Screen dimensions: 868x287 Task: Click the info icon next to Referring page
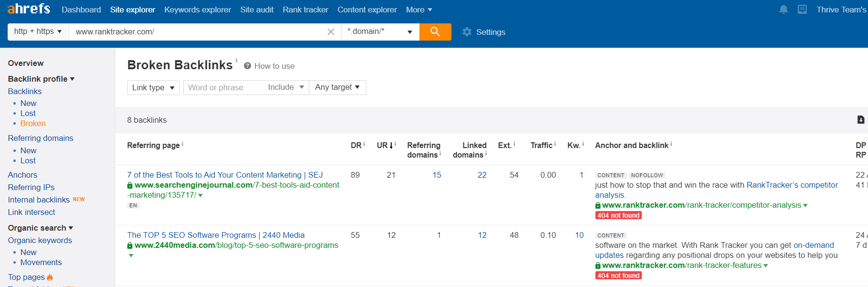[x=182, y=144]
